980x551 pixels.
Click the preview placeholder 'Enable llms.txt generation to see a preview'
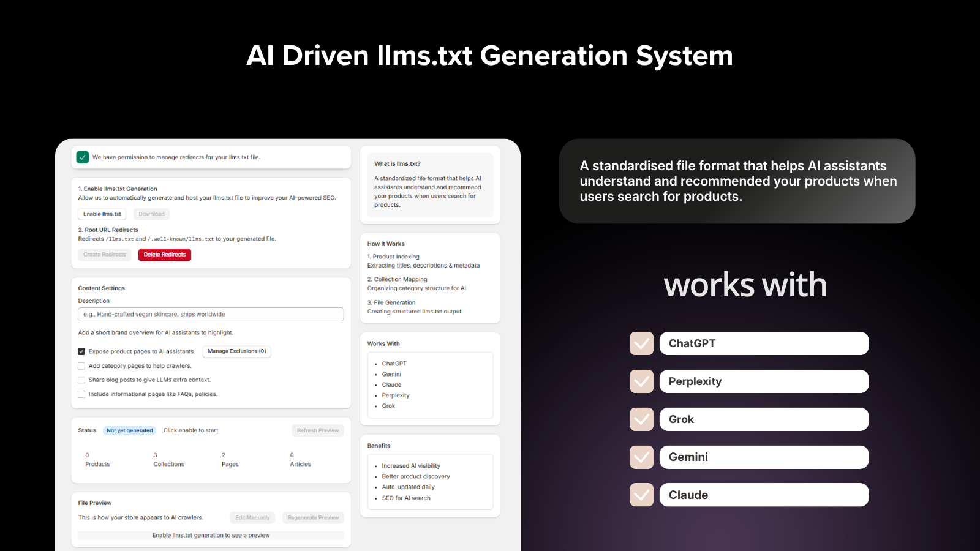[x=211, y=535]
